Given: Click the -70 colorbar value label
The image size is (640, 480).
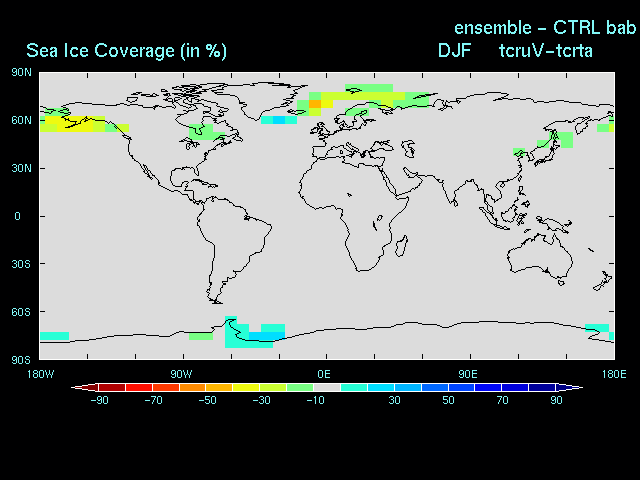Looking at the screenshot, I should point(153,400).
